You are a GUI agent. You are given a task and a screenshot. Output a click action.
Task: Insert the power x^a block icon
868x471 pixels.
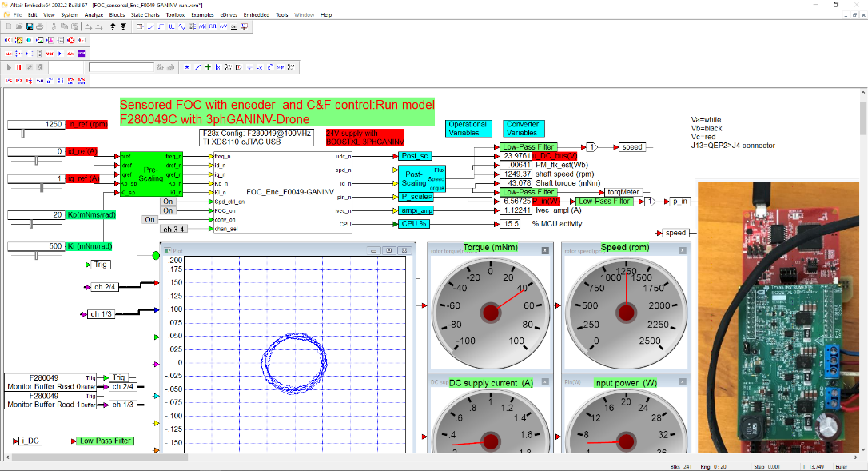coord(270,67)
